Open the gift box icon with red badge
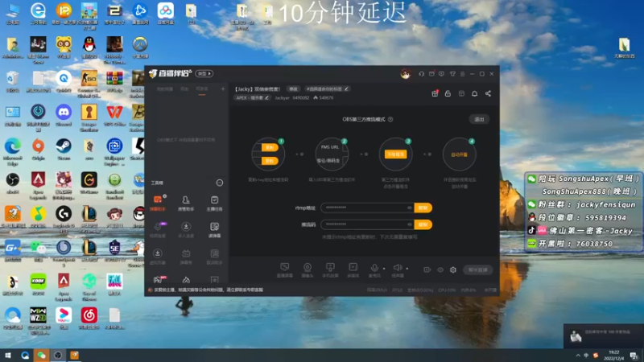This screenshot has width=644, height=362. pos(435,93)
